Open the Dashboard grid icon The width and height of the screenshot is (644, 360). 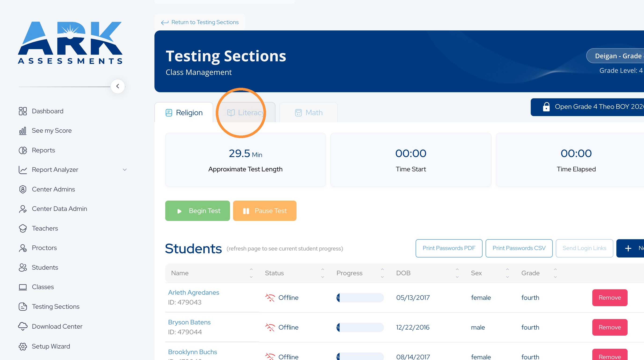(x=23, y=111)
